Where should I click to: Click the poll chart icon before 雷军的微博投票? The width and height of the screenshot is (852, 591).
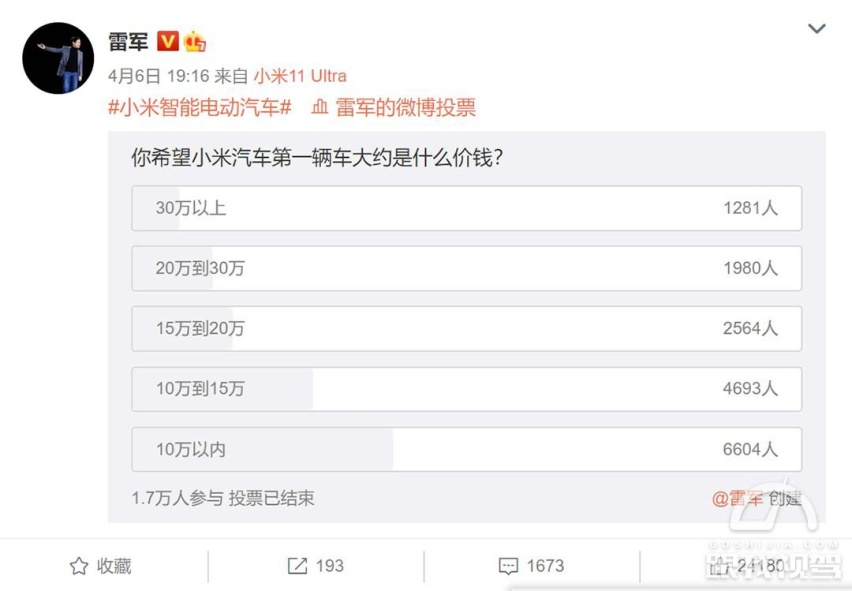click(320, 107)
